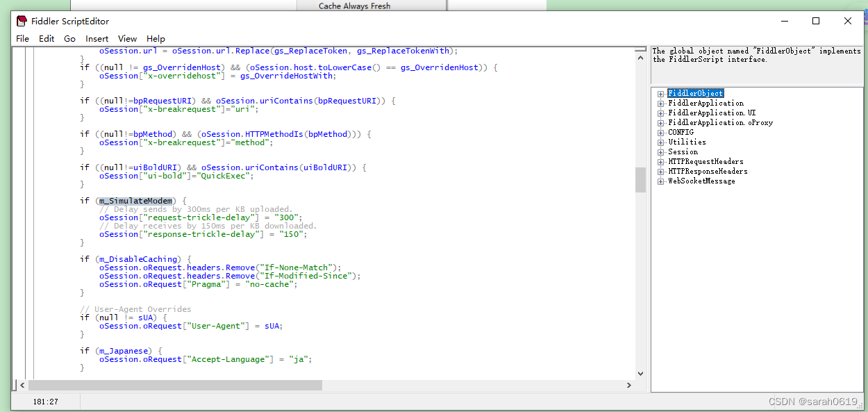Expand the FiddlerObject tree node
This screenshot has height=412, width=868.
pyautogui.click(x=661, y=93)
